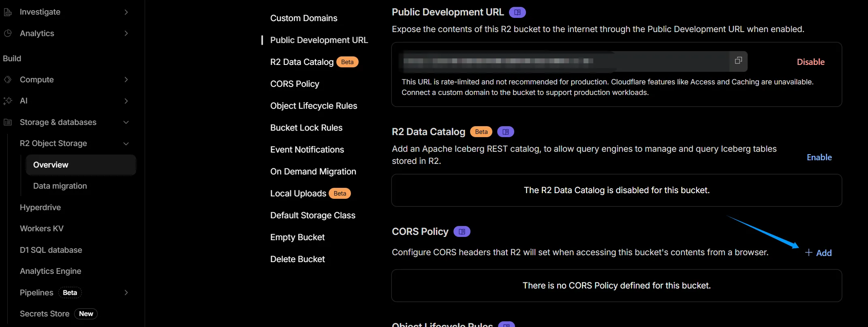This screenshot has height=327, width=868.
Task: Open docs icon beside Public Development URL heading
Action: [517, 12]
